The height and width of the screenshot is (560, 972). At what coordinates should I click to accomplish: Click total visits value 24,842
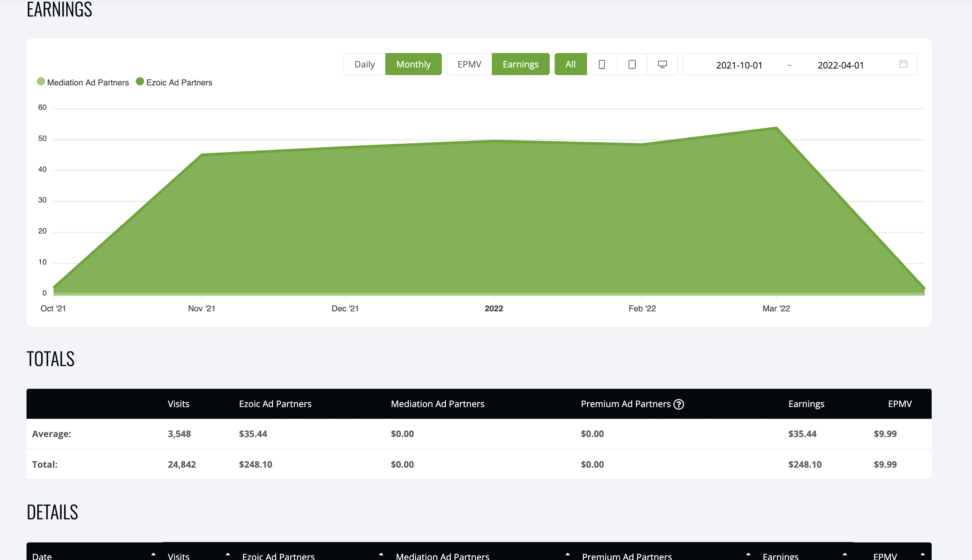pyautogui.click(x=182, y=464)
